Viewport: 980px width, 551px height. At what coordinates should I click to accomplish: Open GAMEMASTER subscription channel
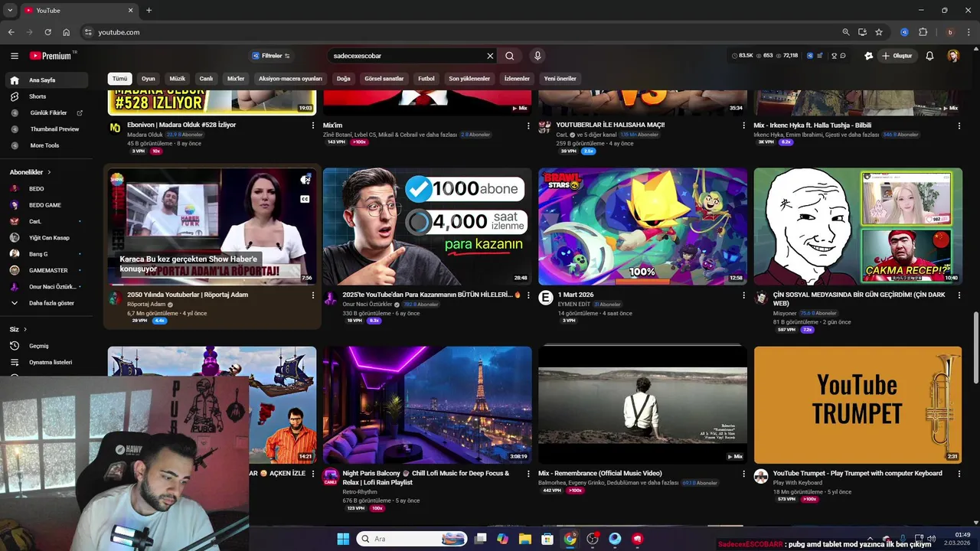coord(48,270)
